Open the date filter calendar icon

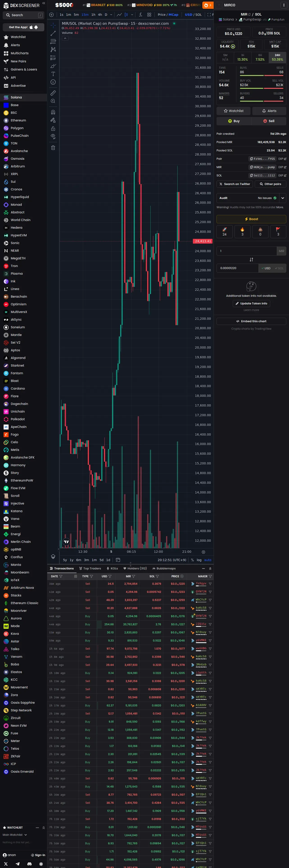[x=75, y=577]
